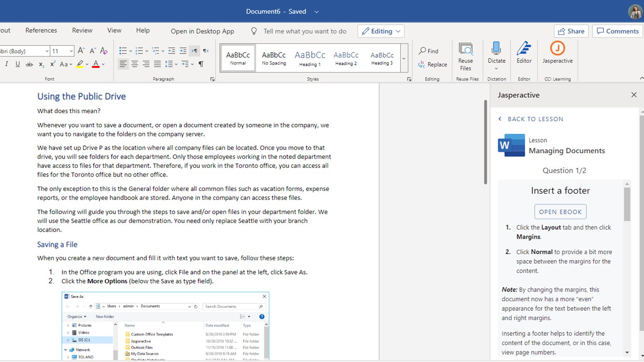Open the Dictate microphone tool

point(496,52)
